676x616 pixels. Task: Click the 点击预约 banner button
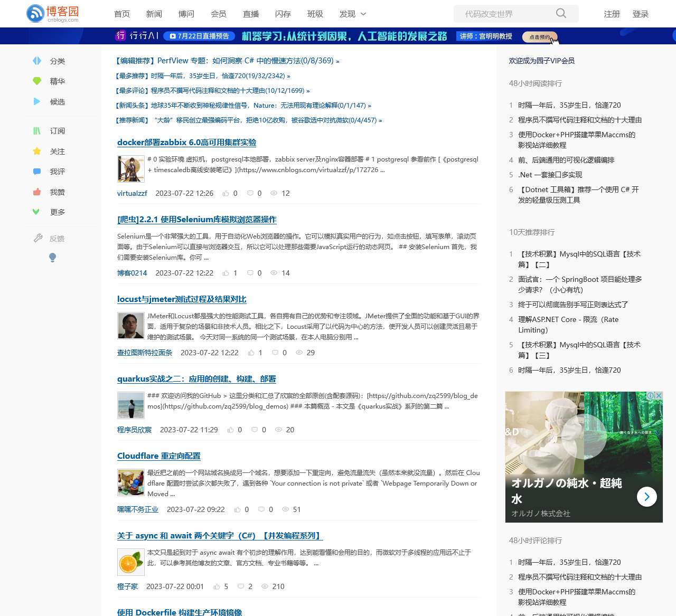pos(539,37)
